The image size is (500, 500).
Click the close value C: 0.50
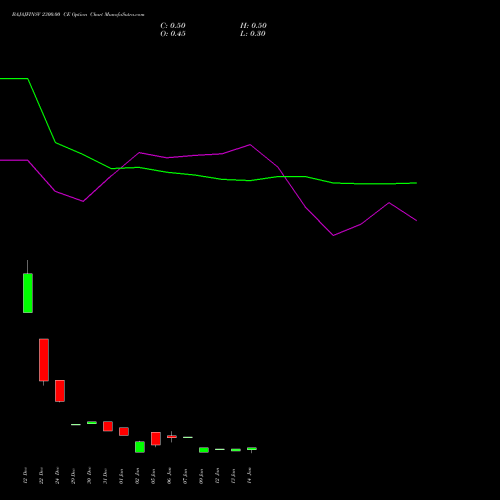(173, 26)
